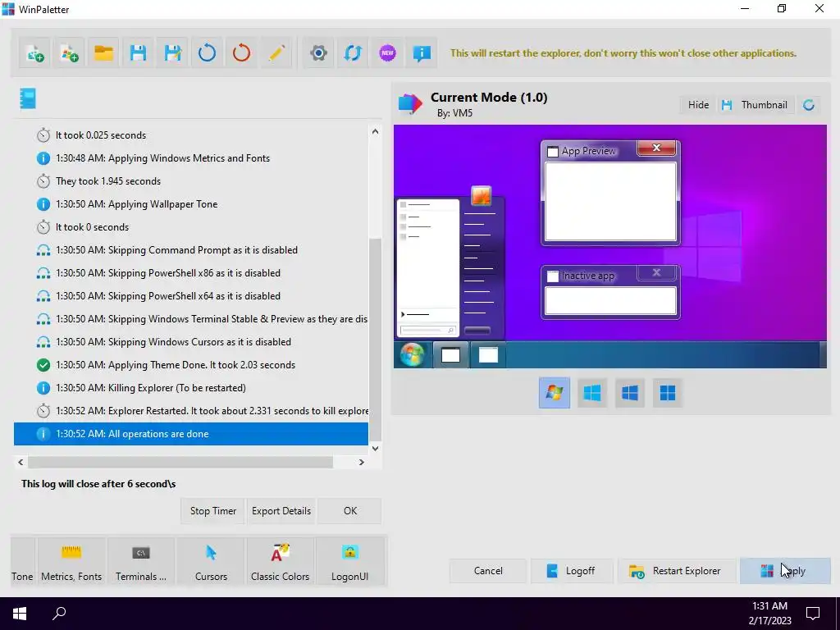Screen dimensions: 840x630
Task: Click the log horizontal scrollbar left arrow
Action: point(21,462)
